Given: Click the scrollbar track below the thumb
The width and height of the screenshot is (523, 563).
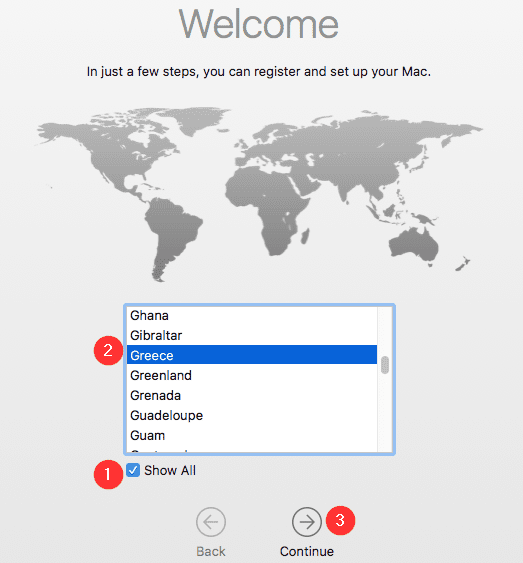Looking at the screenshot, I should [x=385, y=413].
